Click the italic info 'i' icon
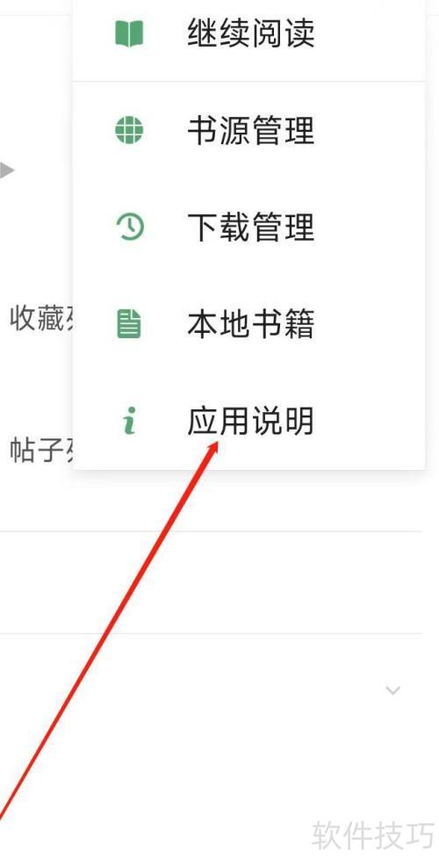Viewport: 439px width, 868px height. pyautogui.click(x=129, y=421)
